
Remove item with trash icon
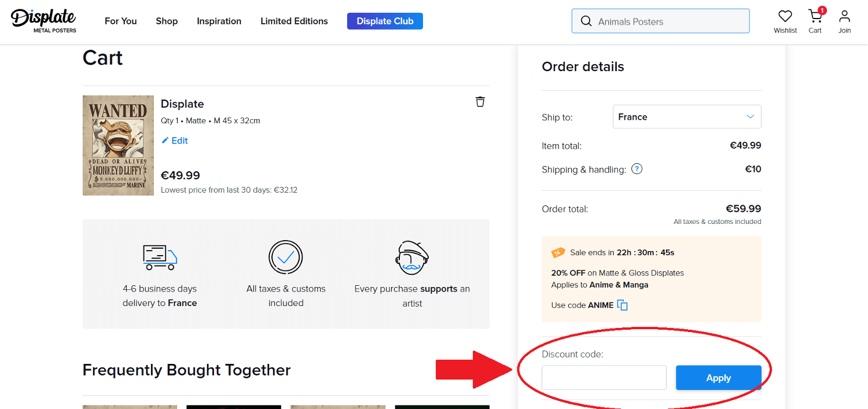[x=480, y=102]
